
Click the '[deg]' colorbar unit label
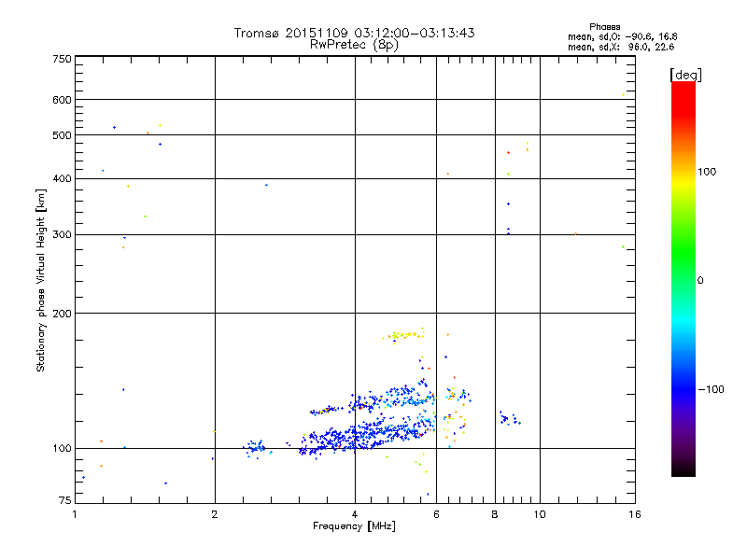pos(685,75)
